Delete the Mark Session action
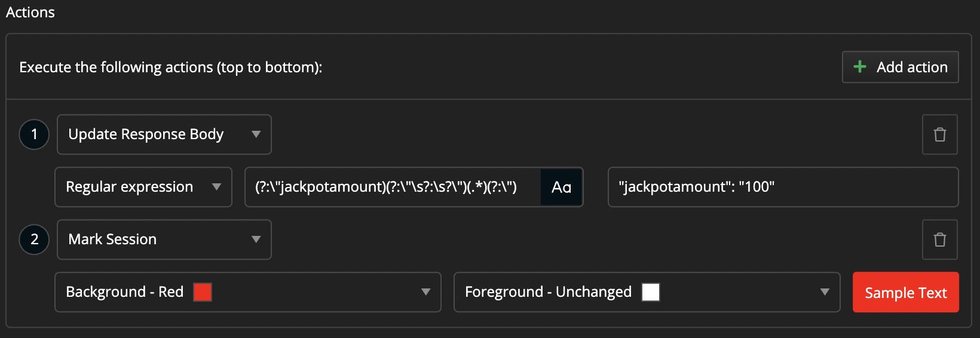This screenshot has width=980, height=338. (939, 239)
